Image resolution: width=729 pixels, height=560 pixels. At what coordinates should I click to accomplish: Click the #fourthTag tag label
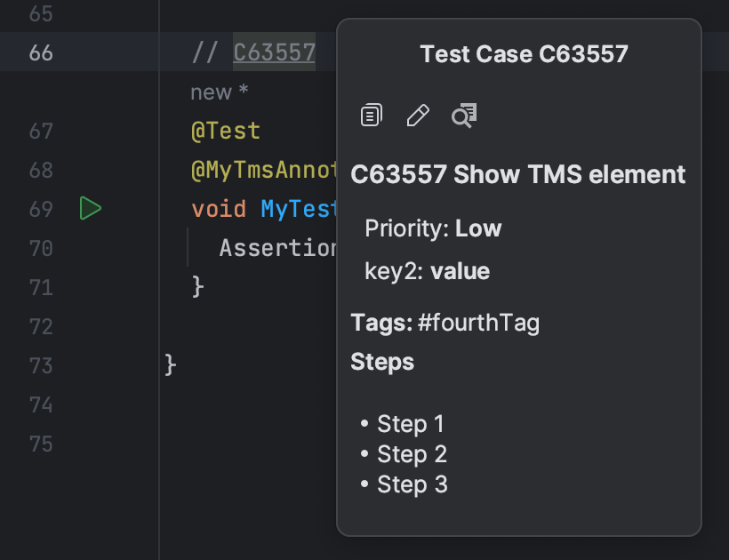[x=479, y=323]
